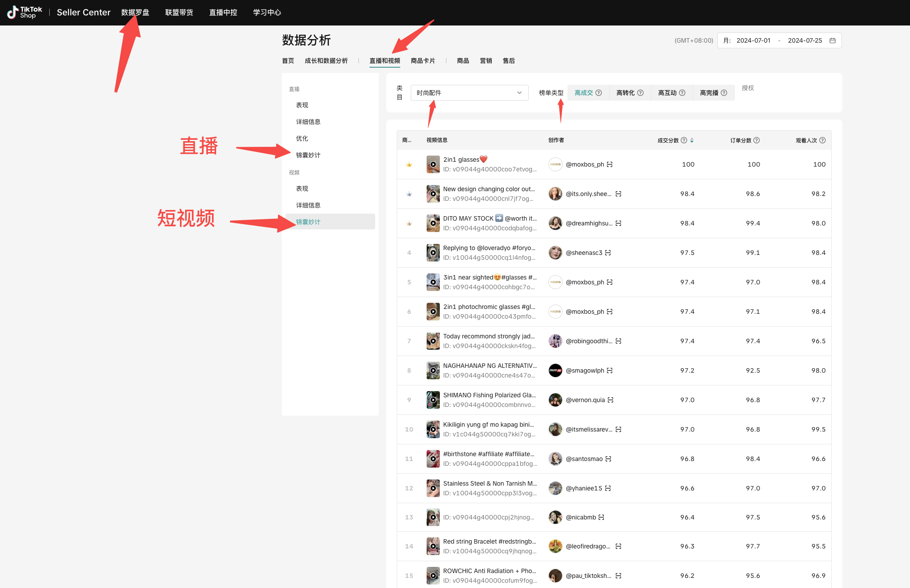The width and height of the screenshot is (910, 588).
Task: Click scan icon next to @sheenasc3
Action: click(x=608, y=253)
